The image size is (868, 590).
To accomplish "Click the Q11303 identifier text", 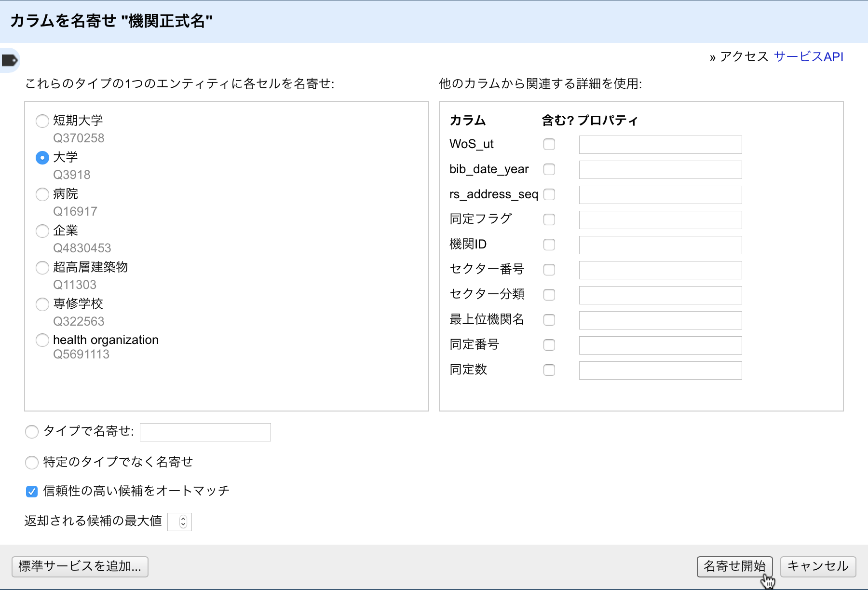I will coord(75,285).
